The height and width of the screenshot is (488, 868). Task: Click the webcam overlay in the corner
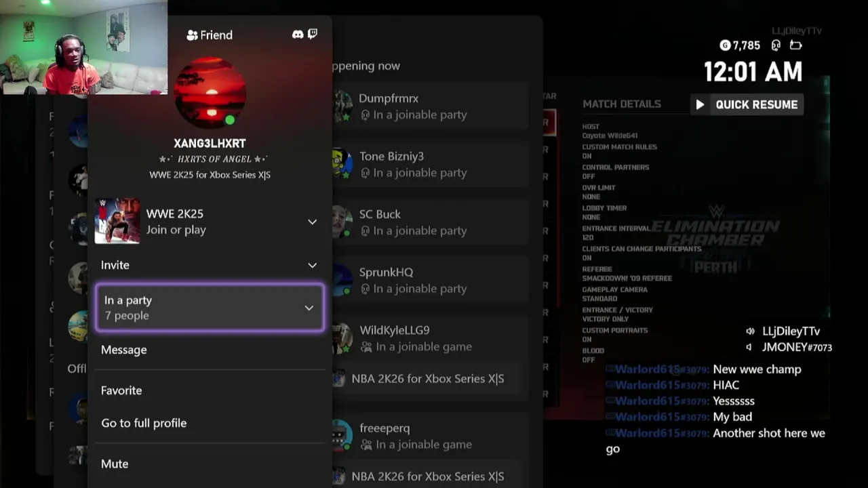pyautogui.click(x=84, y=47)
